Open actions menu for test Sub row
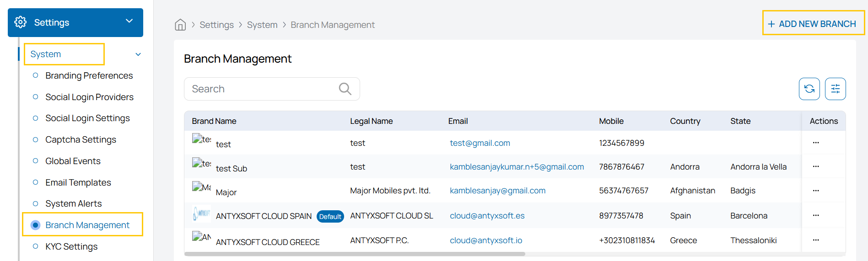Image resolution: width=868 pixels, height=261 pixels. [x=816, y=167]
